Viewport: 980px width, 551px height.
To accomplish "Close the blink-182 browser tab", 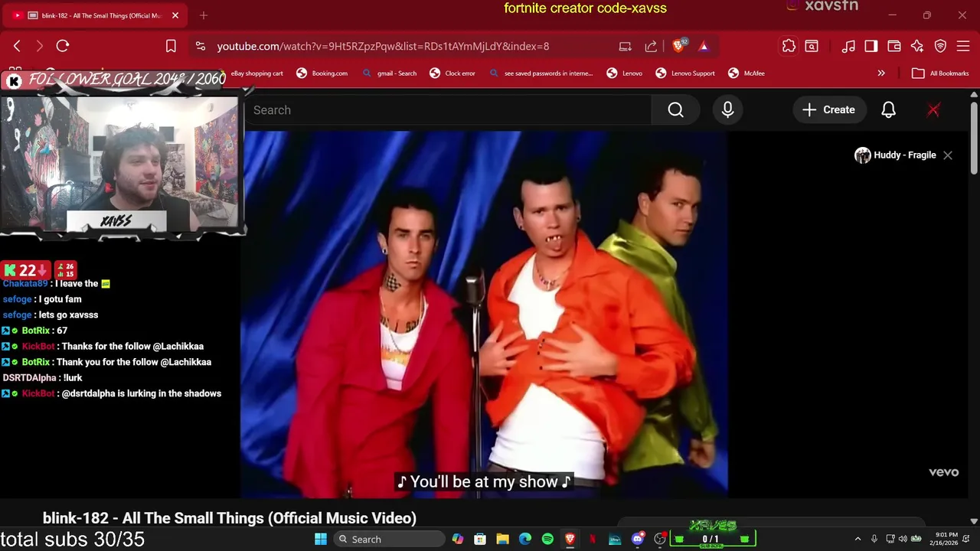I will click(x=175, y=15).
